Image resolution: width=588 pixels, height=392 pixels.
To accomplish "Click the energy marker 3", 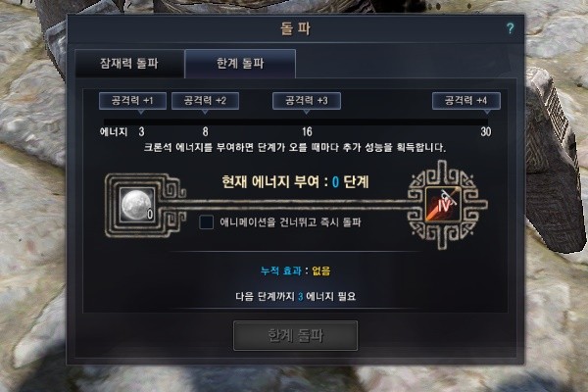I will [x=141, y=131].
